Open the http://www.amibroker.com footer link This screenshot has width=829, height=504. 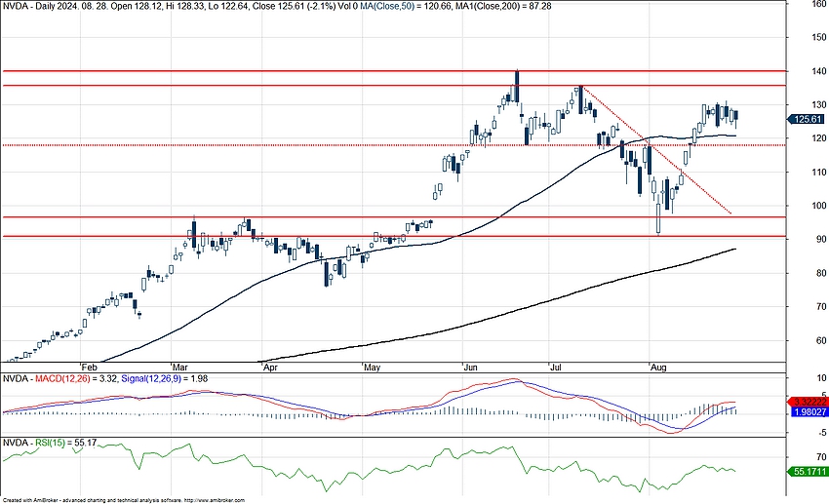pos(215,500)
